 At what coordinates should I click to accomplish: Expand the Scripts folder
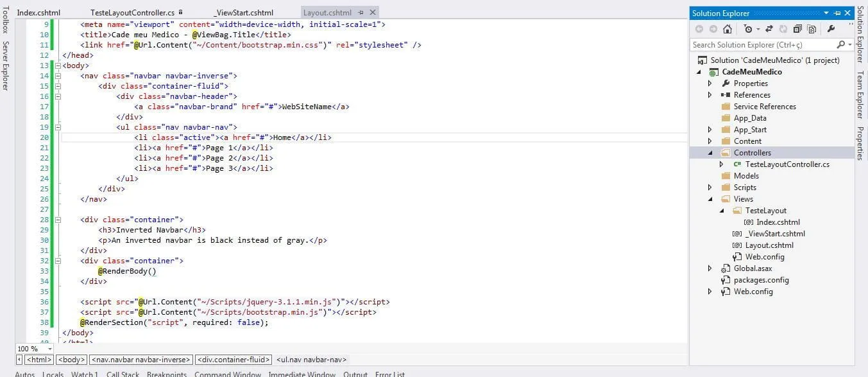tap(710, 188)
